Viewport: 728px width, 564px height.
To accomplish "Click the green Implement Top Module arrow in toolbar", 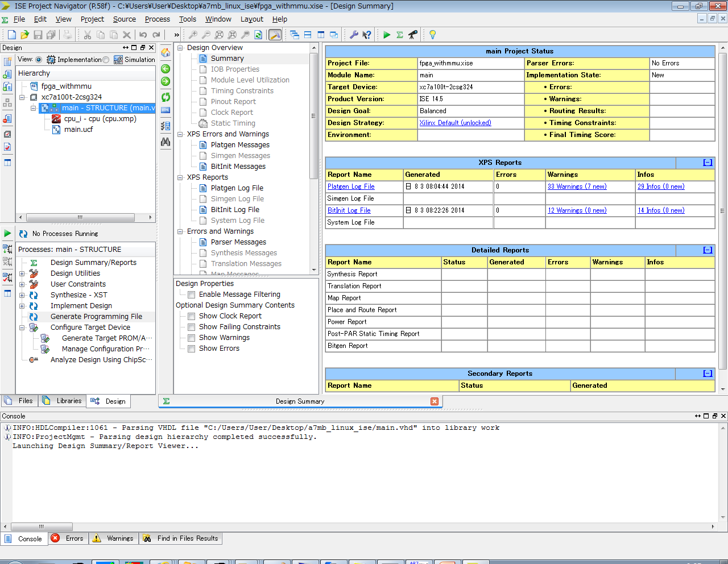I will point(387,35).
